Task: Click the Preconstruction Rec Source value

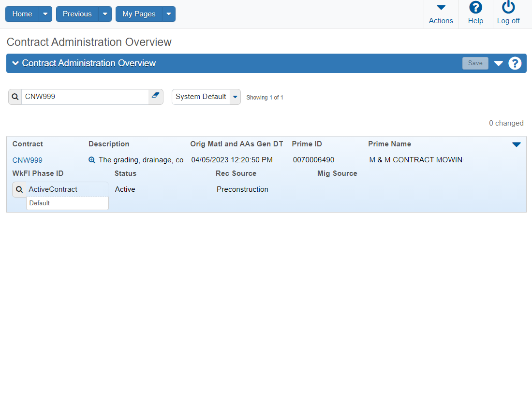Action: (242, 189)
